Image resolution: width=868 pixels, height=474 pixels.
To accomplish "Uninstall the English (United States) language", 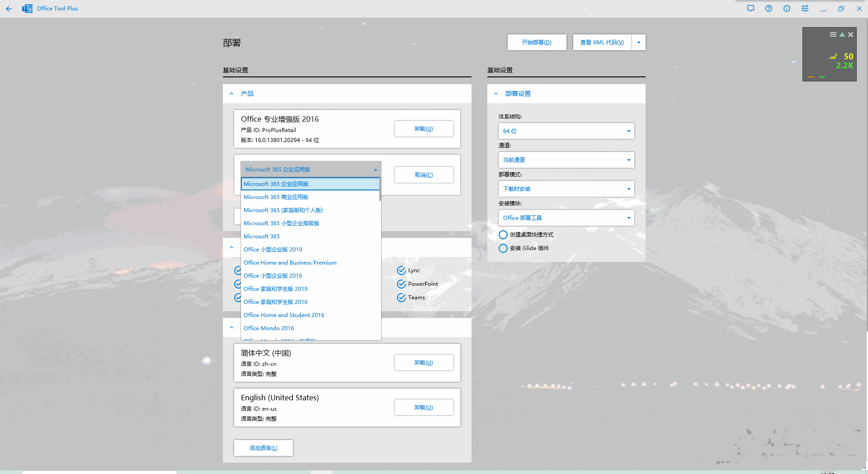I will (424, 408).
